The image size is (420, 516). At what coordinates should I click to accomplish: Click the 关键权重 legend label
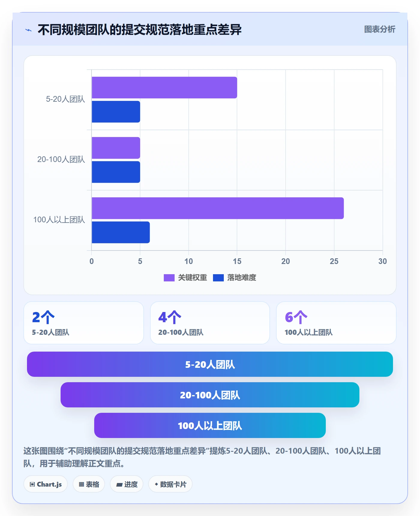click(x=193, y=278)
